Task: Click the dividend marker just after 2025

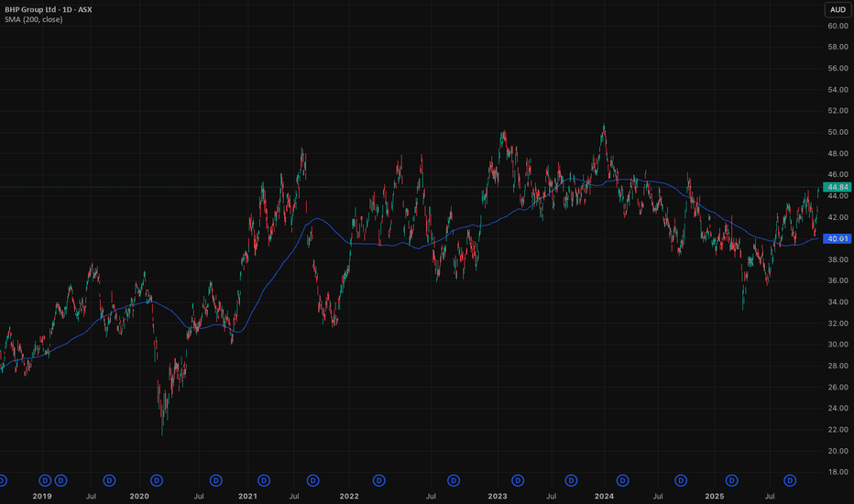Action: (731, 479)
